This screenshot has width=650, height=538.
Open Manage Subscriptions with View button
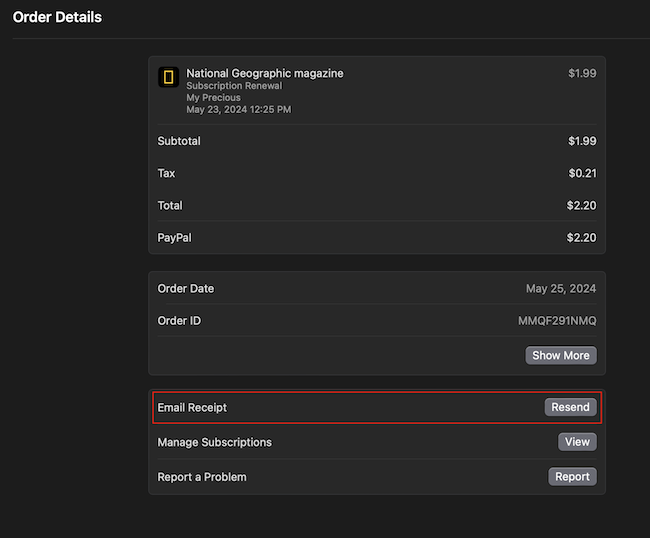pyautogui.click(x=577, y=442)
